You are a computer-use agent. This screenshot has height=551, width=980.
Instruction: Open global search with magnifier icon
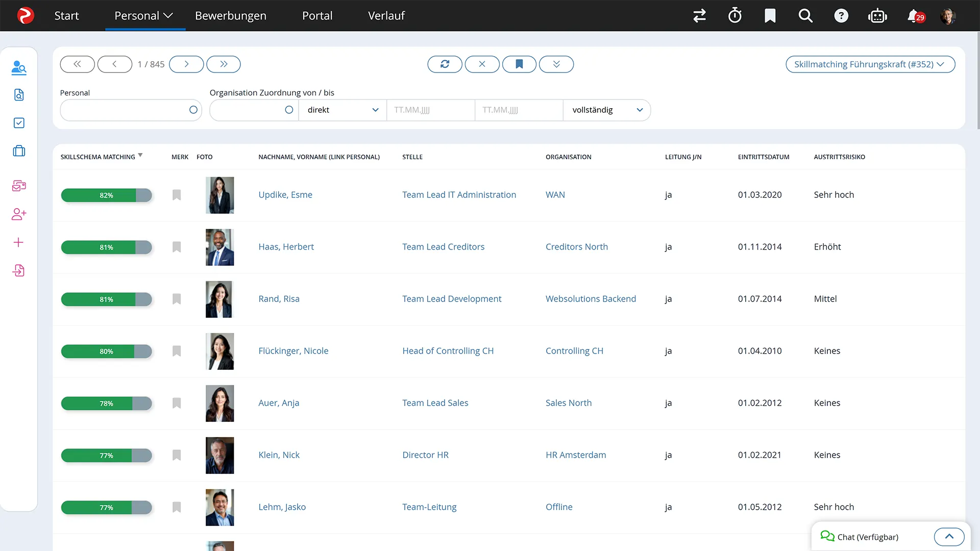click(x=805, y=15)
